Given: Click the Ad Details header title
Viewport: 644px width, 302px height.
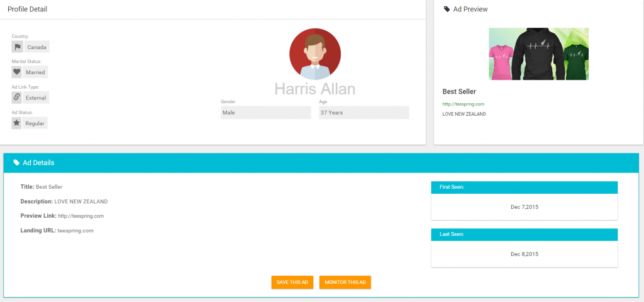Looking at the screenshot, I should pyautogui.click(x=38, y=163).
